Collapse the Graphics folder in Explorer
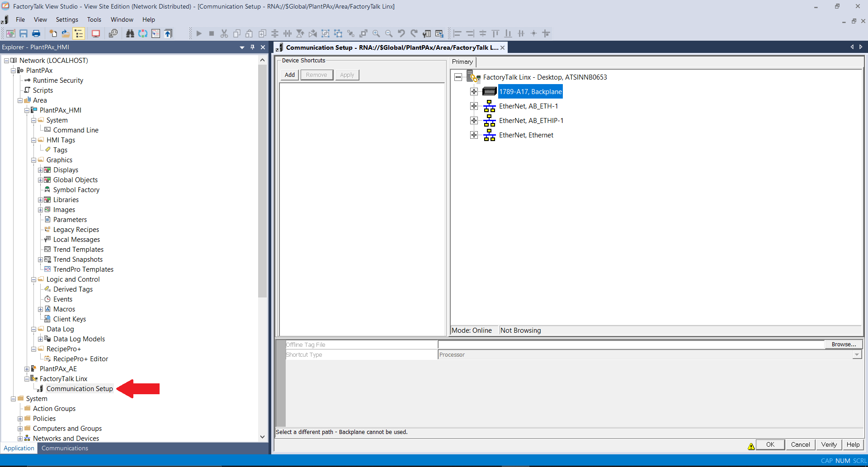The width and height of the screenshot is (868, 467). point(33,160)
